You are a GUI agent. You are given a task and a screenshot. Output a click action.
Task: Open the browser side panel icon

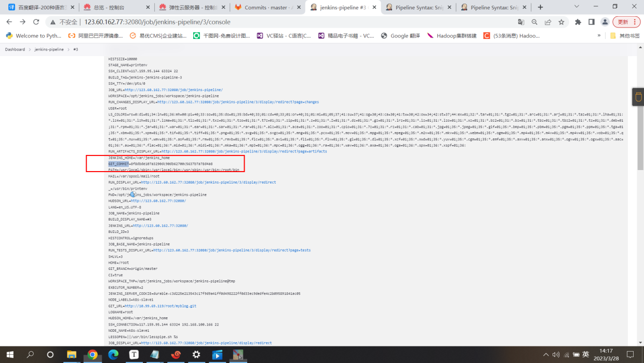[592, 22]
